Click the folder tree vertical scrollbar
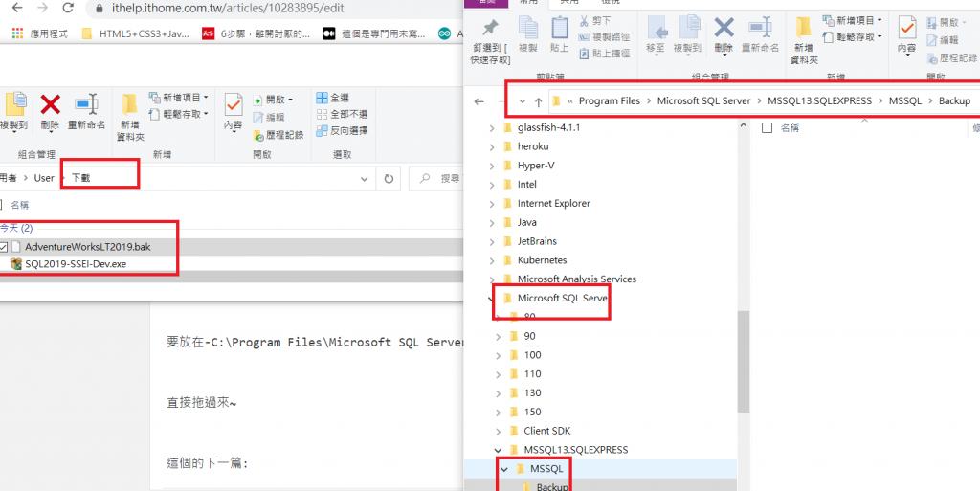 [743, 363]
